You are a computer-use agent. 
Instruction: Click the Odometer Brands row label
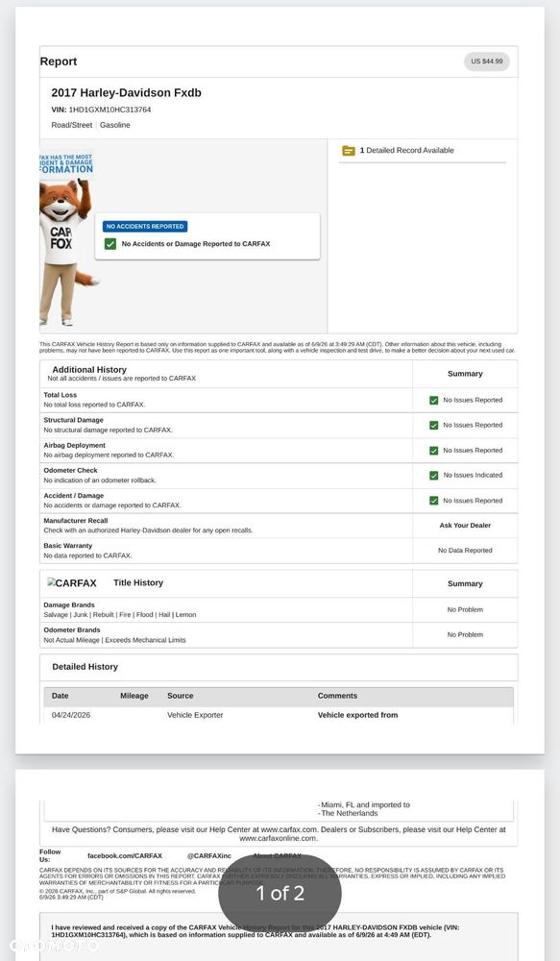(x=72, y=630)
